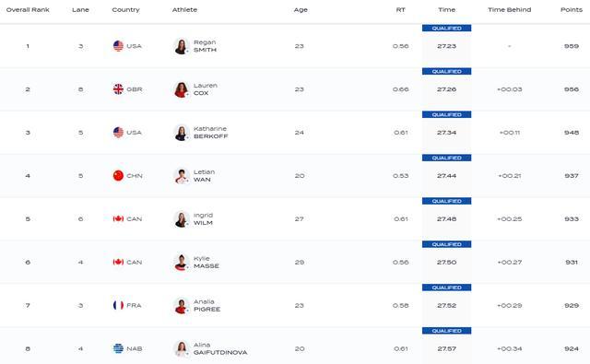This screenshot has width=590, height=364.
Task: Click the France flag icon for Analia Pigree
Action: point(118,305)
